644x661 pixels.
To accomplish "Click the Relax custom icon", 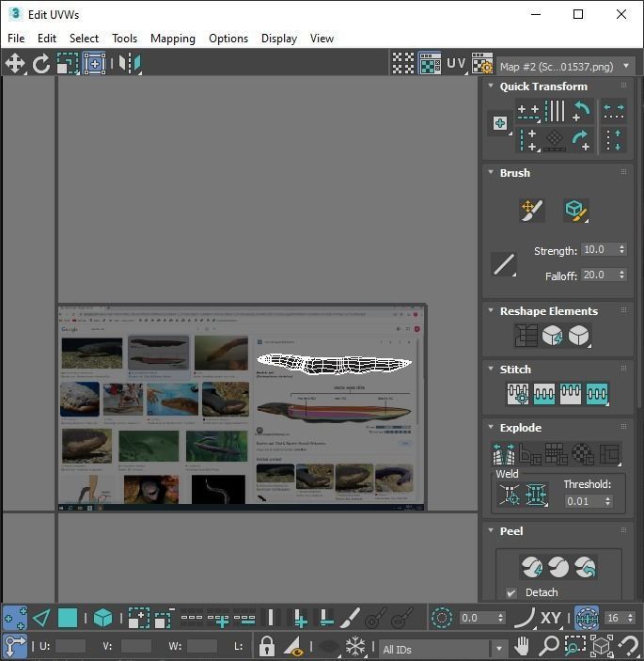I will (579, 336).
